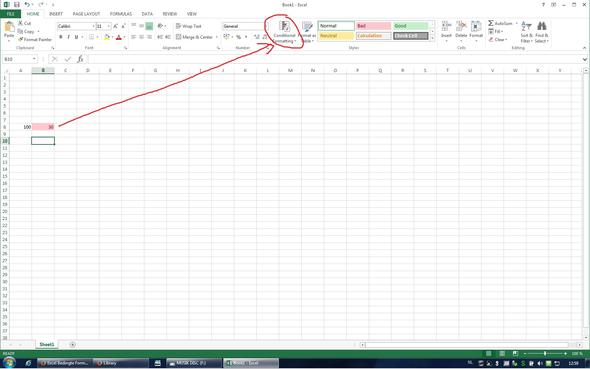Adjust the zoom slider handle

(x=545, y=354)
